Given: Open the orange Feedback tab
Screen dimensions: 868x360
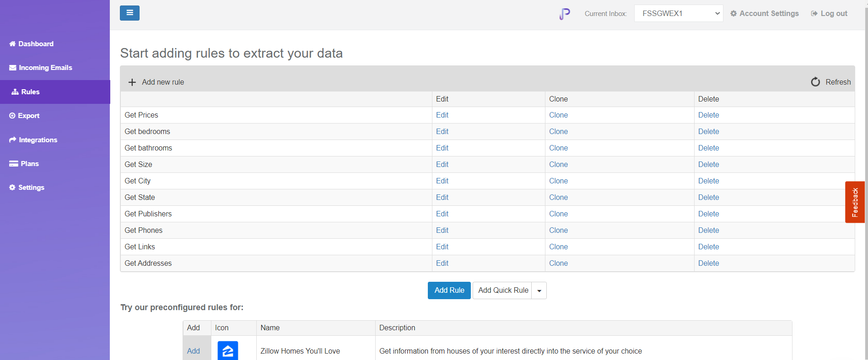Looking at the screenshot, I should (855, 202).
